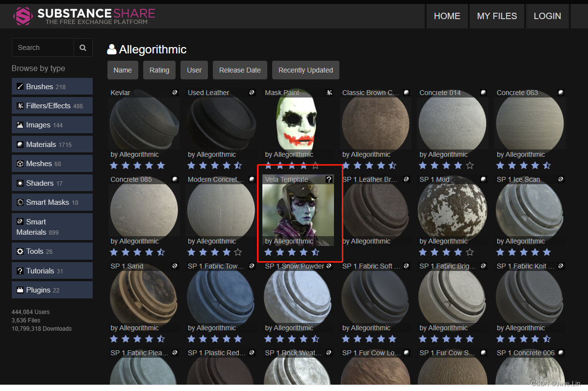Image resolution: width=588 pixels, height=391 pixels.
Task: Open the SP 1 Fabric Tow... thumbnail
Action: click(221, 296)
